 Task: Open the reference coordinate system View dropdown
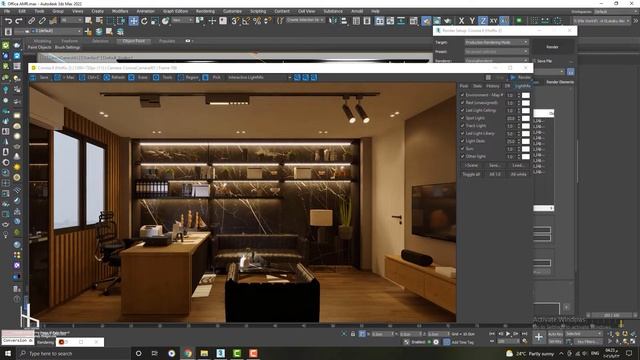182,20
